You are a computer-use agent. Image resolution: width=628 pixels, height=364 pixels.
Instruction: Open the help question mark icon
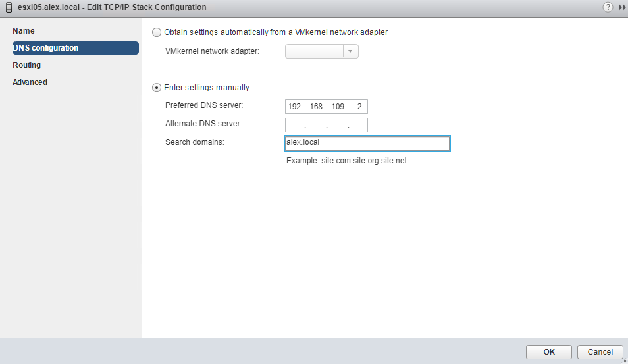coord(608,7)
